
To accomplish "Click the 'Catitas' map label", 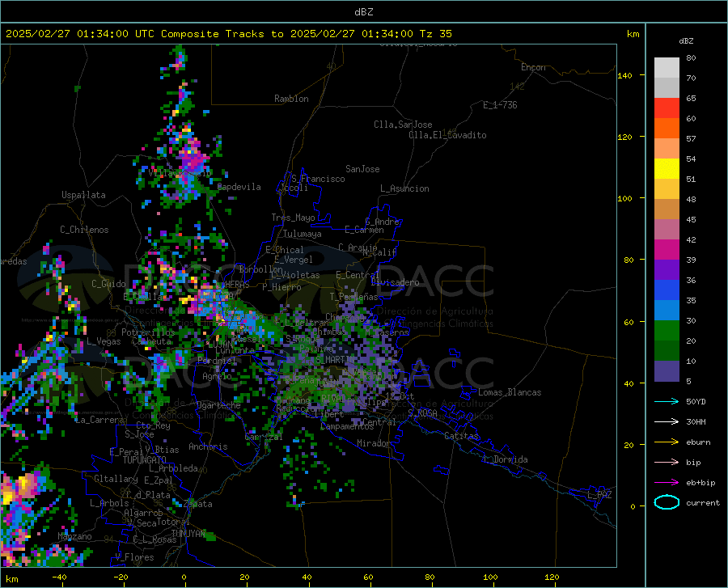I will pos(461,436).
